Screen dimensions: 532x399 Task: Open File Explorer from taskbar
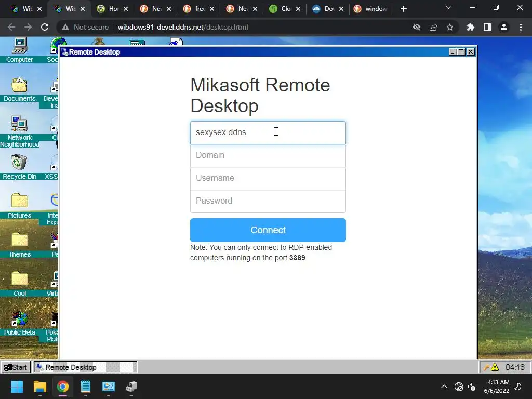(39, 387)
